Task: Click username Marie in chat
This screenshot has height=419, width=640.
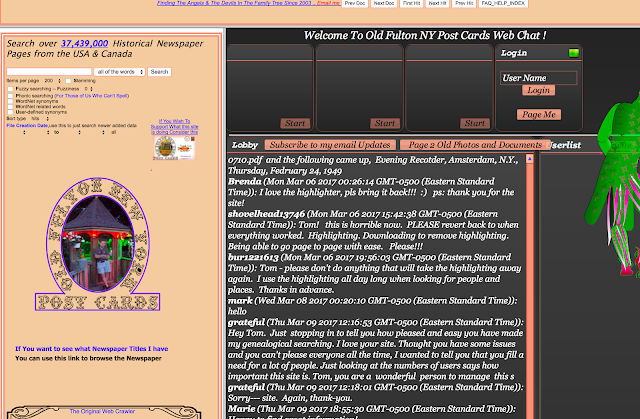Action: click(x=242, y=409)
